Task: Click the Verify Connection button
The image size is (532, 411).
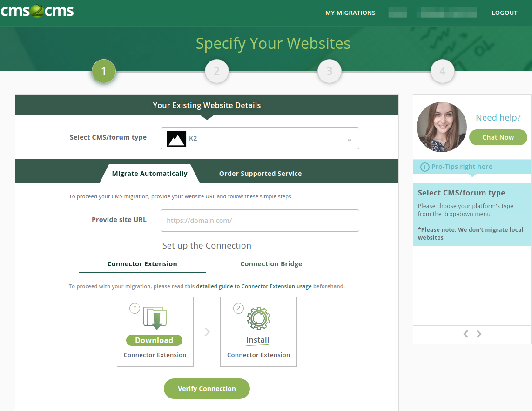Action: tap(207, 389)
